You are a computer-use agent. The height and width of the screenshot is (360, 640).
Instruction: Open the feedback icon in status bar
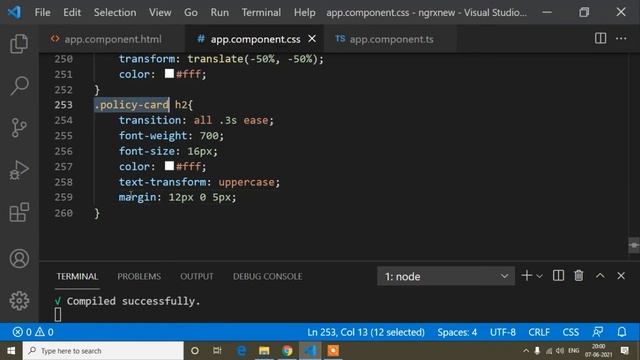click(x=598, y=332)
